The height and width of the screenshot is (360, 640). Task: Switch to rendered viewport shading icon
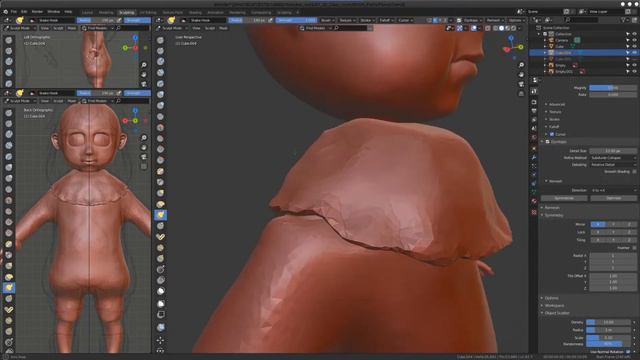pos(513,28)
